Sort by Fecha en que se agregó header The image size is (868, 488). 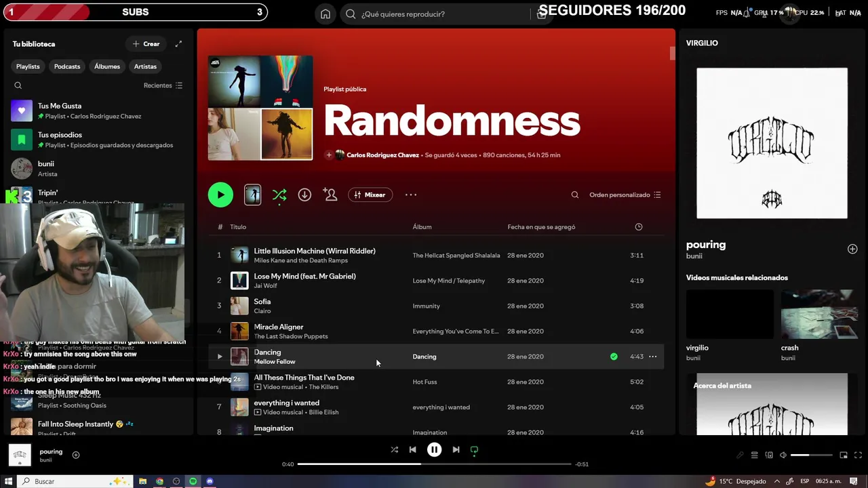(541, 227)
